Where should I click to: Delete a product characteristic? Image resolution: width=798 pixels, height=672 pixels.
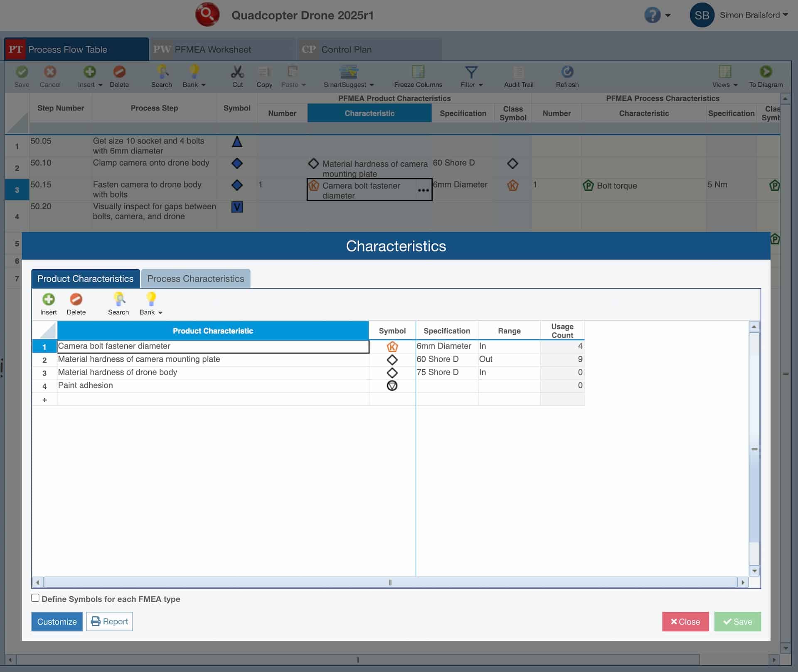coord(76,303)
